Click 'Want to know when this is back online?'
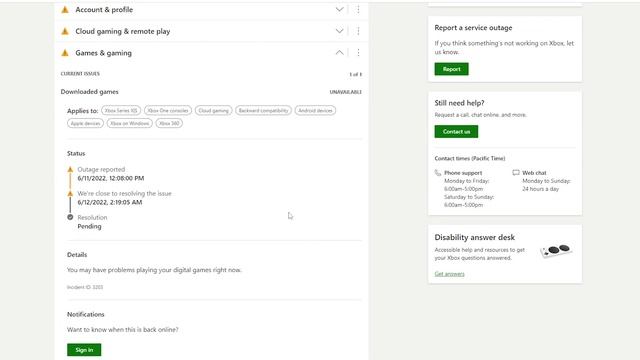The width and height of the screenshot is (640, 360). point(122,329)
